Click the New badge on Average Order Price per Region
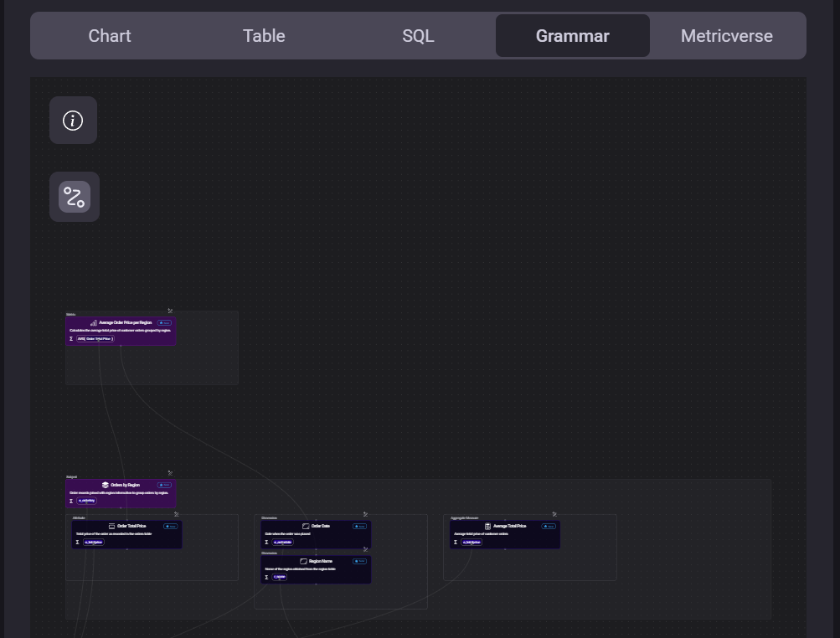The image size is (840, 638). 165,322
